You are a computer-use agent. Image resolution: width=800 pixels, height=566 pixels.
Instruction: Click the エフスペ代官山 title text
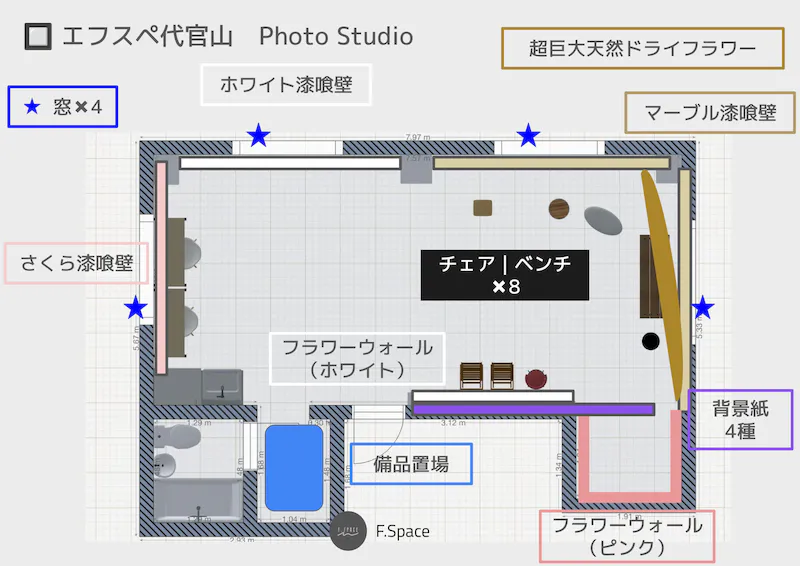(147, 37)
